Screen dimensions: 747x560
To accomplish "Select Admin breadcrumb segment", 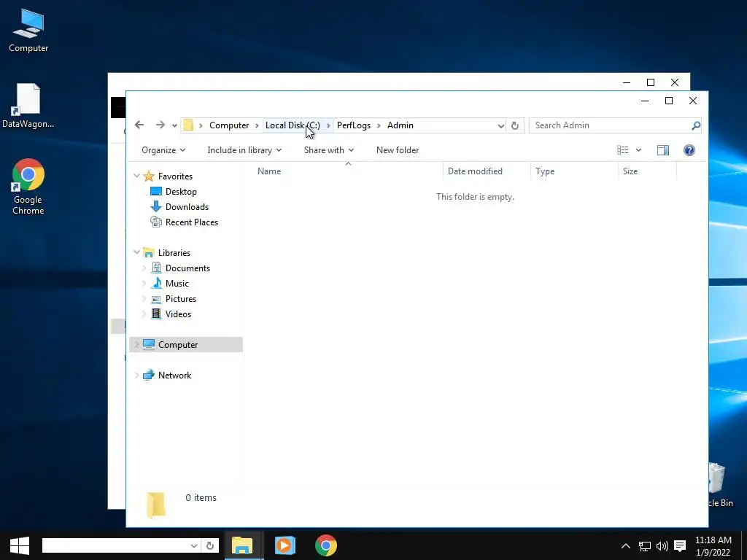I will (400, 125).
